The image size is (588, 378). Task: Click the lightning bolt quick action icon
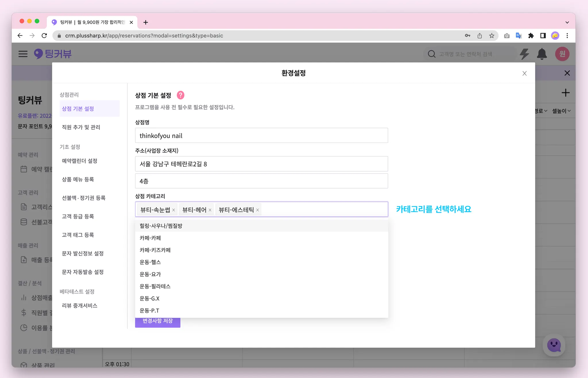point(524,54)
